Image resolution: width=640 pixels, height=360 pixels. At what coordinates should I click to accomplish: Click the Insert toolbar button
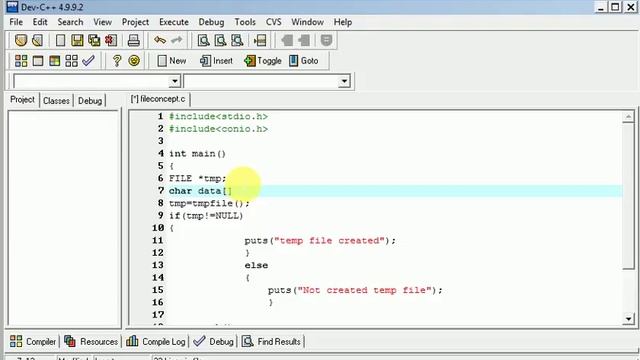coord(216,61)
